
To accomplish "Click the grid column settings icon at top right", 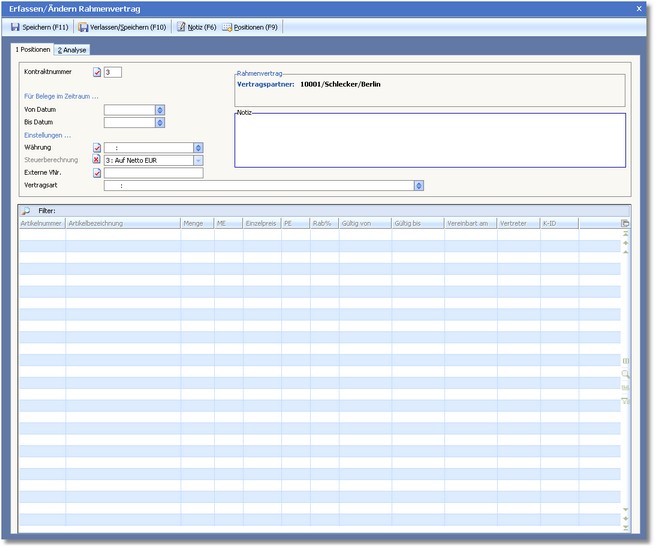I will (x=626, y=223).
